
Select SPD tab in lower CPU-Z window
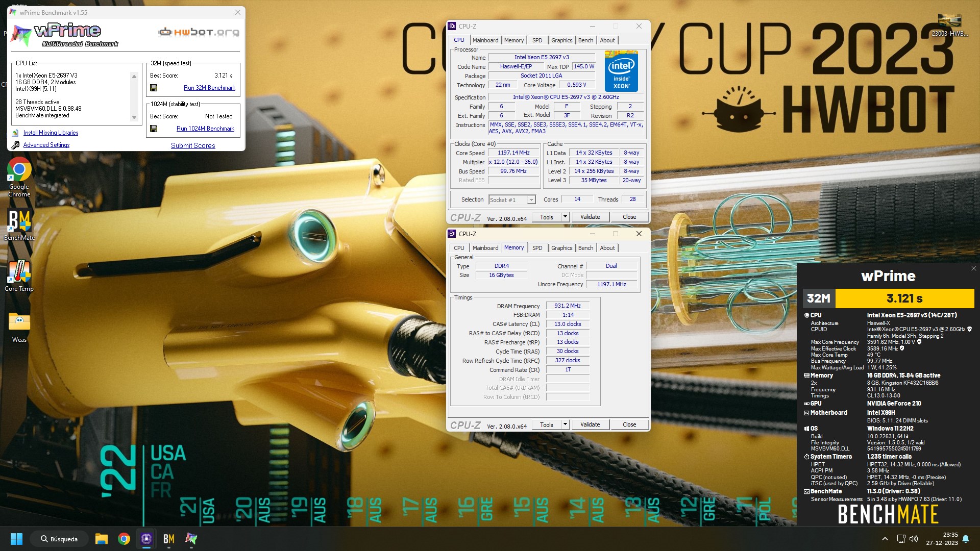coord(537,248)
